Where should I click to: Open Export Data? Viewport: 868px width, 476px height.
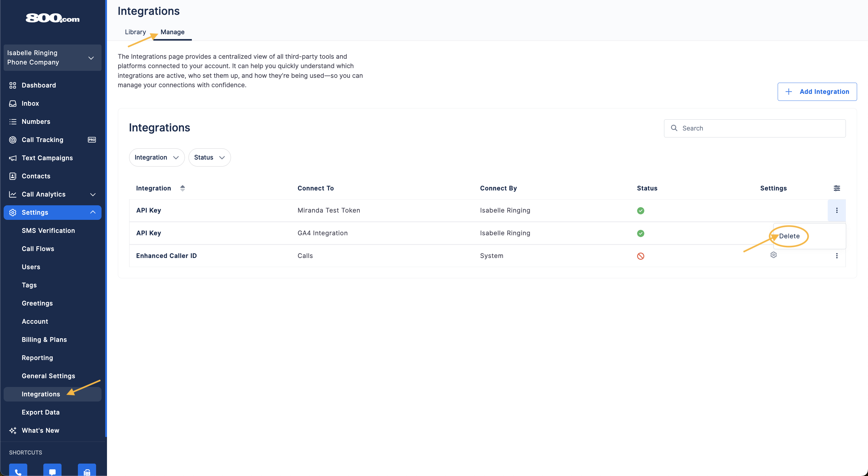coord(40,412)
